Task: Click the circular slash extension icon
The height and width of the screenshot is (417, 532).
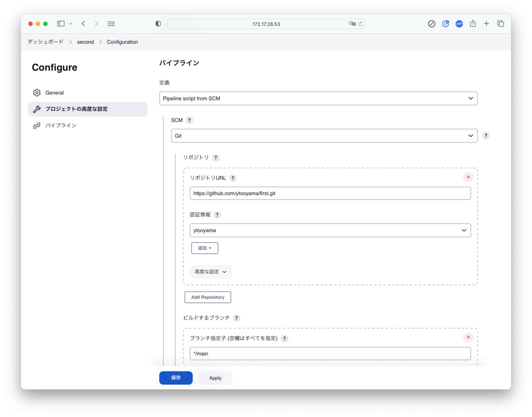Action: [431, 24]
